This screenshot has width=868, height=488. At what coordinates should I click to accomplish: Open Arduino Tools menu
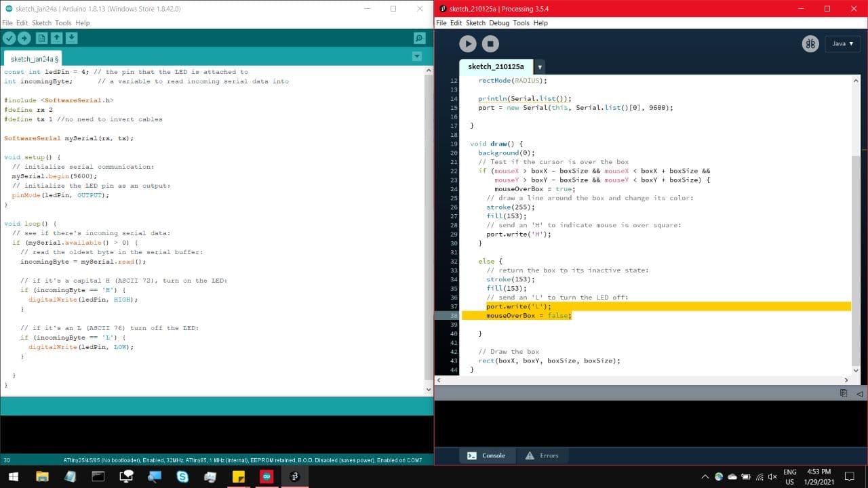[x=63, y=23]
